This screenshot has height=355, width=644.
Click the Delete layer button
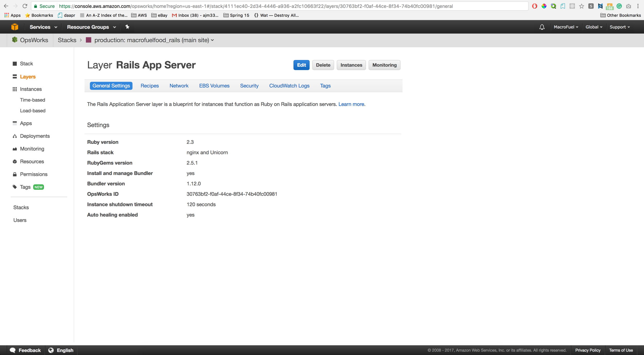pos(323,65)
